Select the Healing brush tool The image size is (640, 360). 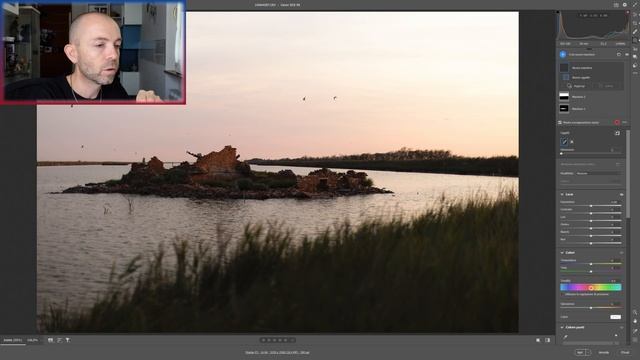pos(635,31)
